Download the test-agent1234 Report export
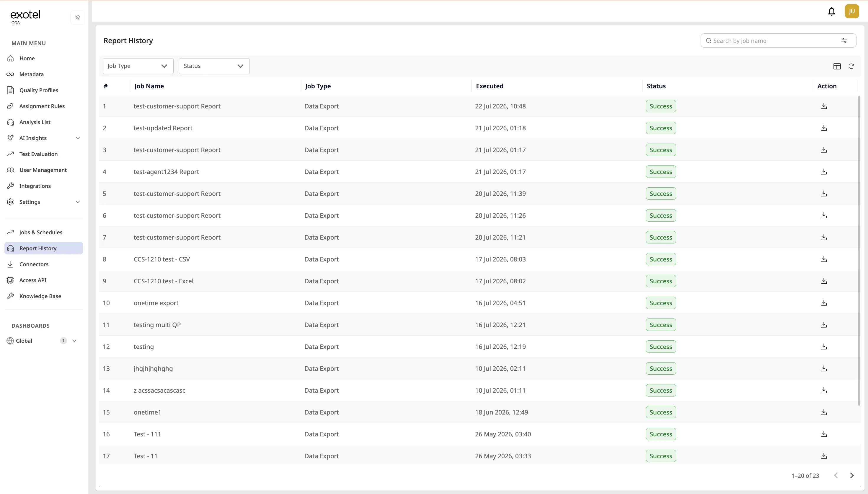This screenshot has width=868, height=494. pos(824,172)
